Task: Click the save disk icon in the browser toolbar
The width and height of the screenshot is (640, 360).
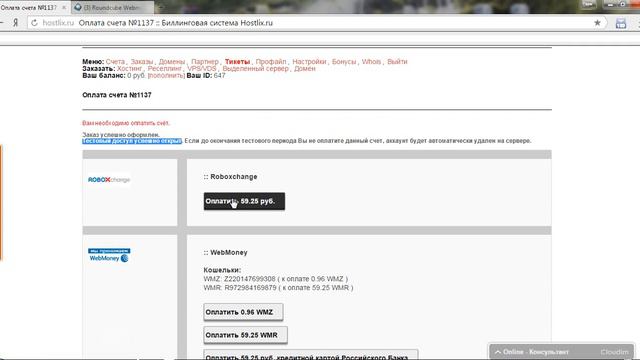Action: [x=621, y=23]
